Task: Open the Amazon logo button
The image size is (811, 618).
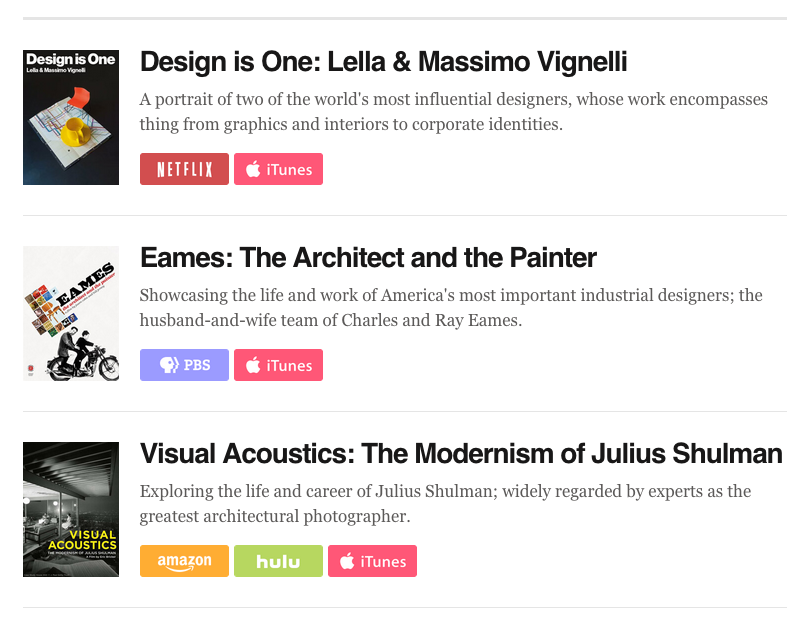Action: [184, 561]
